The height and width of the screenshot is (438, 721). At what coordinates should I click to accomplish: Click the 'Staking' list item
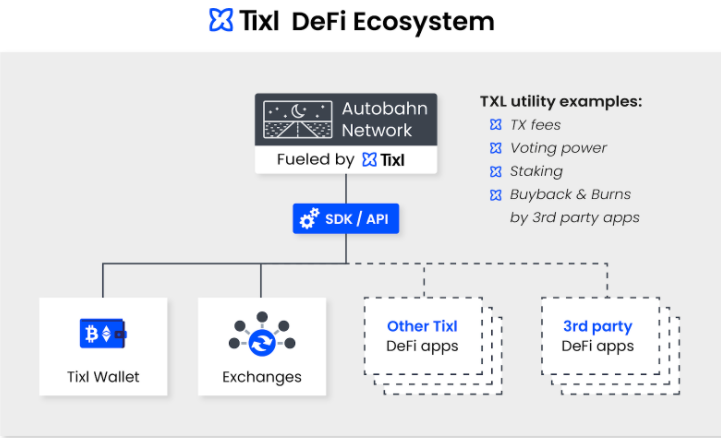click(x=536, y=171)
